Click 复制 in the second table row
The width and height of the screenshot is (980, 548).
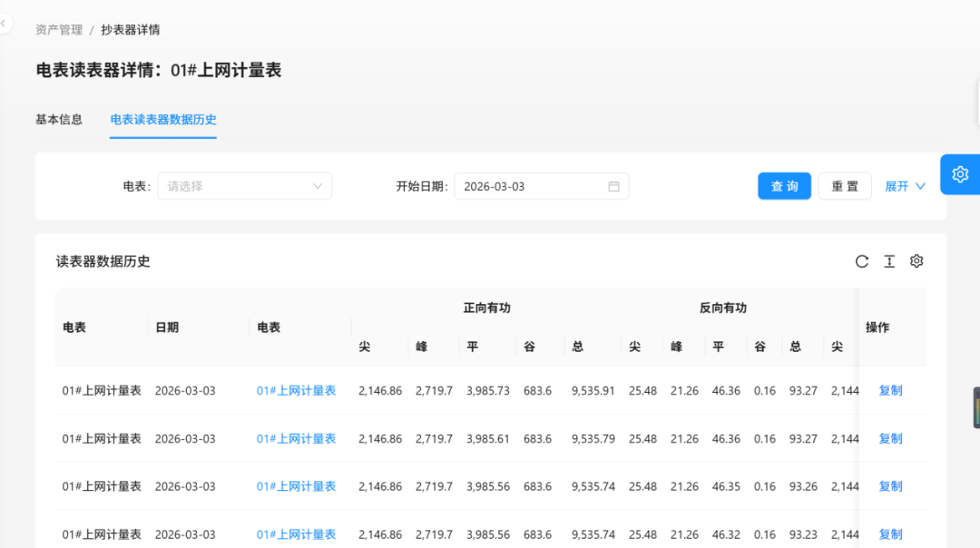click(x=890, y=438)
